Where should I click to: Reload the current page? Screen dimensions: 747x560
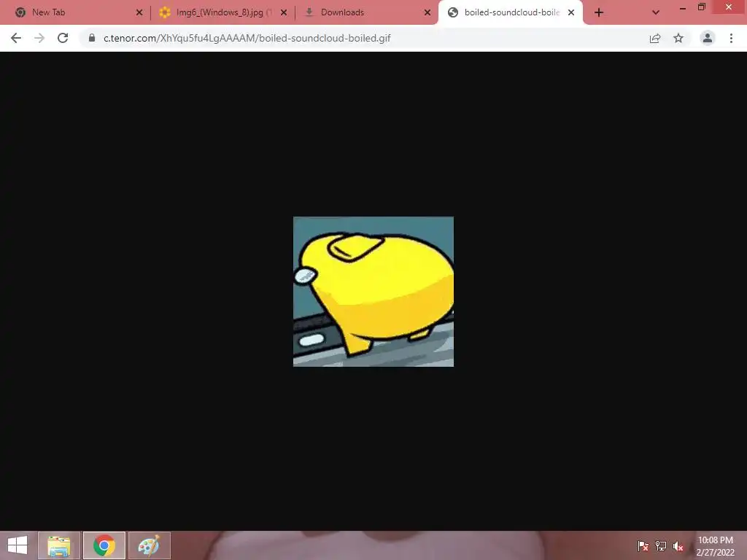point(63,38)
